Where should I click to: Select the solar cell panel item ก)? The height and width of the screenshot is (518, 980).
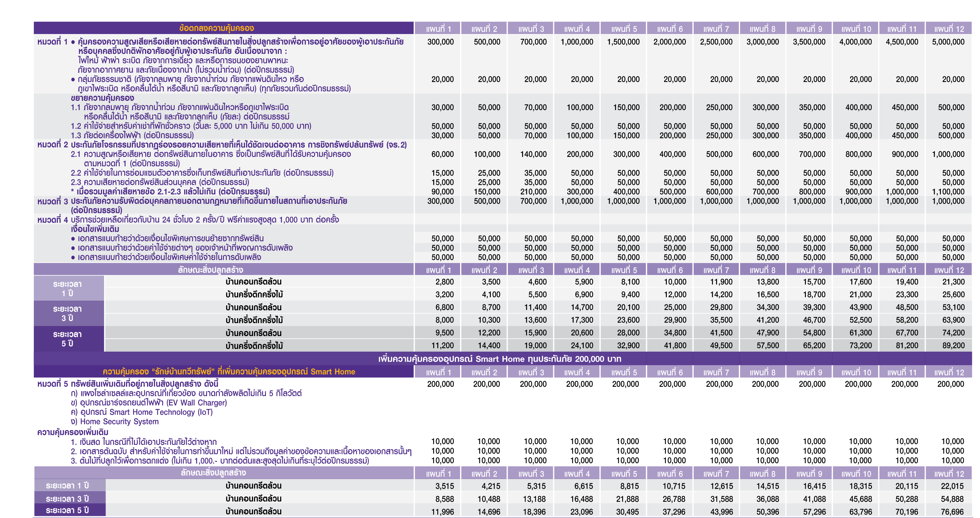tap(186, 393)
